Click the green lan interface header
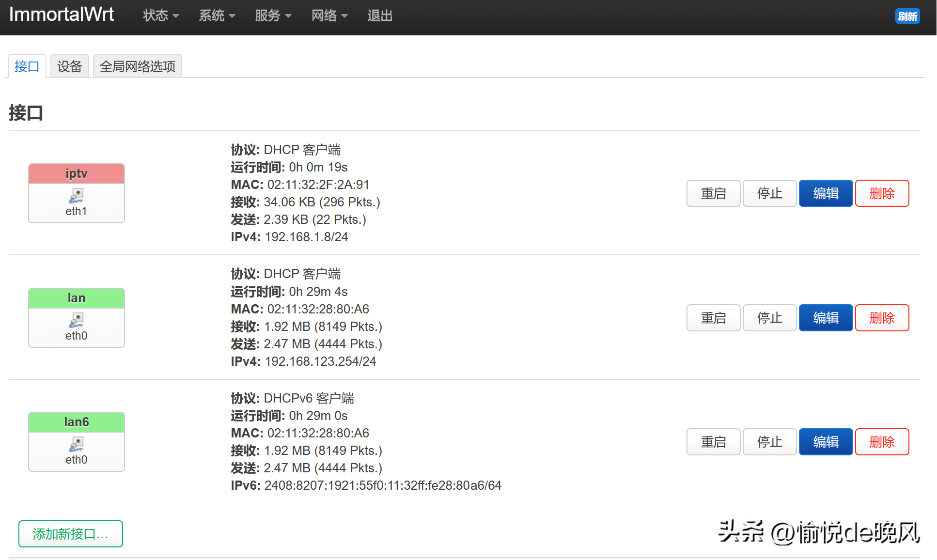This screenshot has width=937, height=560. coord(77,298)
